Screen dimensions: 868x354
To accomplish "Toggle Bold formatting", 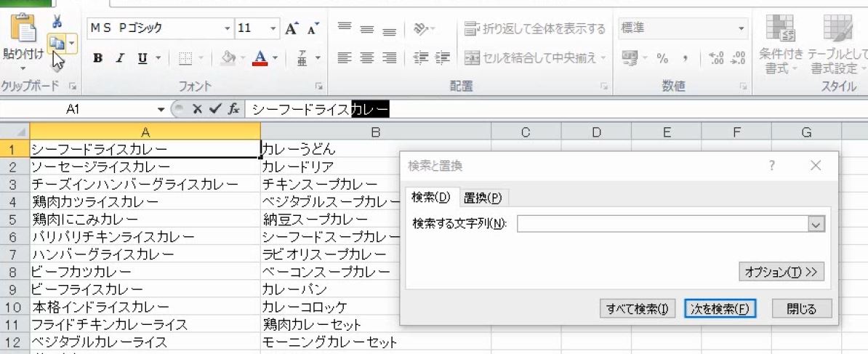I will pos(98,59).
